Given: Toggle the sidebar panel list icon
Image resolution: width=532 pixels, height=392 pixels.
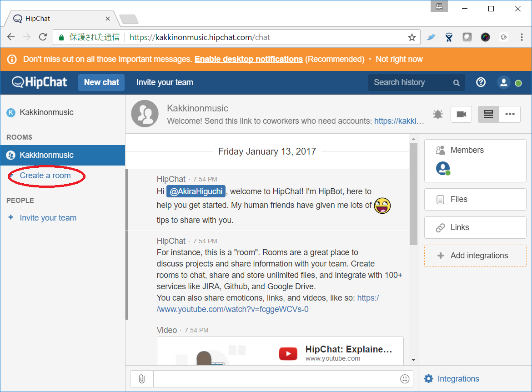Looking at the screenshot, I should click(488, 114).
